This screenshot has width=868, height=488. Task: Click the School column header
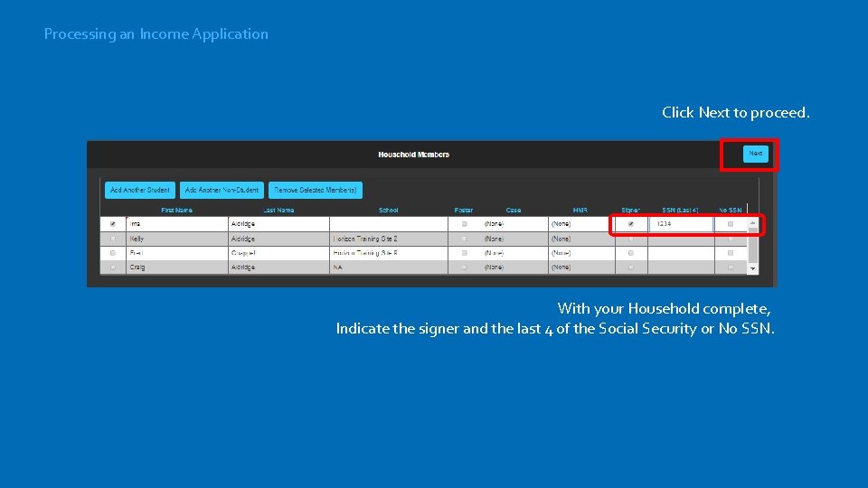pyautogui.click(x=389, y=211)
